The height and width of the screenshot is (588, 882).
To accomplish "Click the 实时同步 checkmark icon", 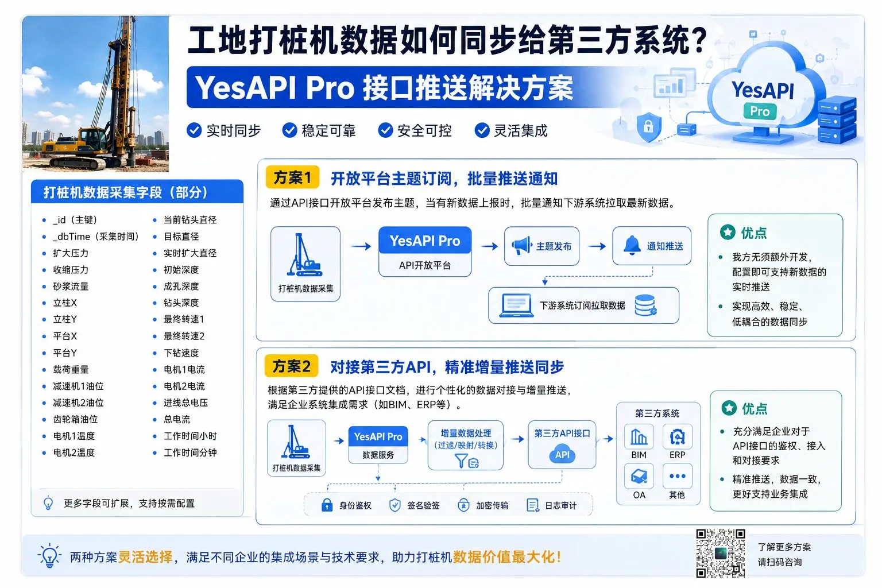I will [x=194, y=130].
